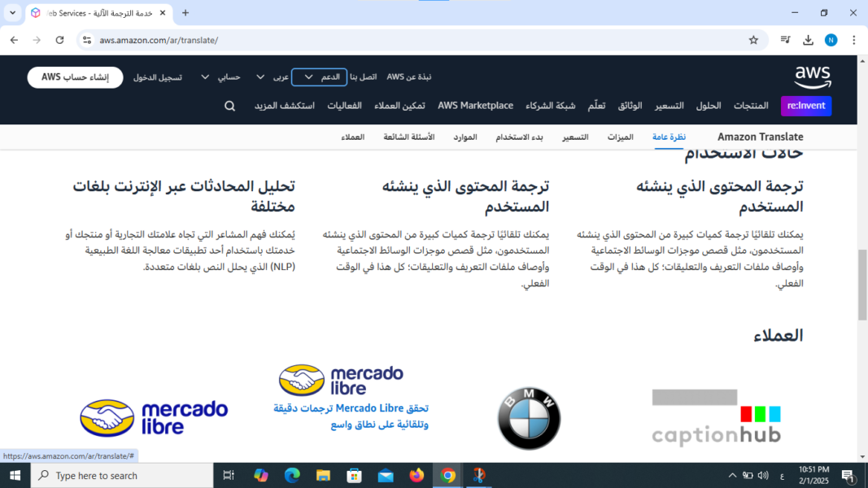Click the page vertical scrollbar thumb
The width and height of the screenshot is (868, 488).
[x=862, y=285]
